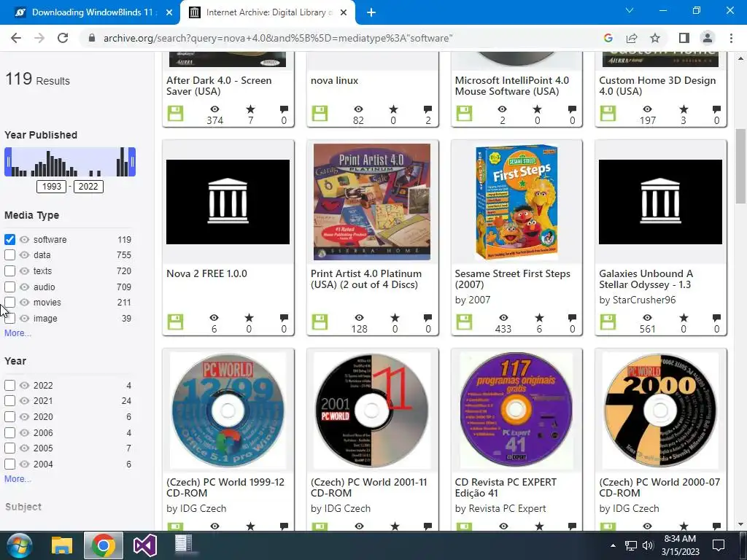This screenshot has width=747, height=560.
Task: Click favorites star on Sesame Street card
Action: [539, 318]
